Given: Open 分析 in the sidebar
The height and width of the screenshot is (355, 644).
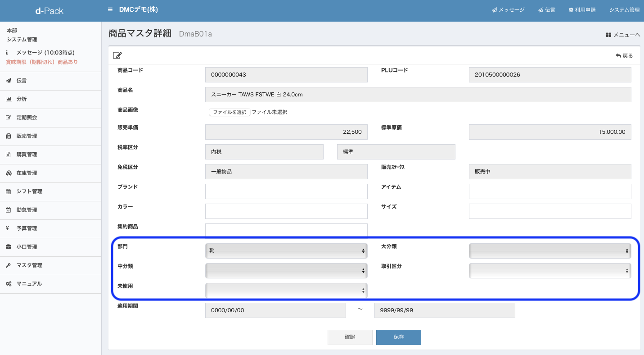Looking at the screenshot, I should point(22,99).
